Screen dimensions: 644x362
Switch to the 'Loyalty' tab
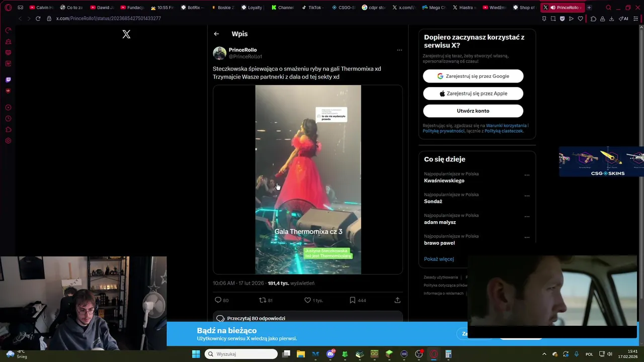252,8
